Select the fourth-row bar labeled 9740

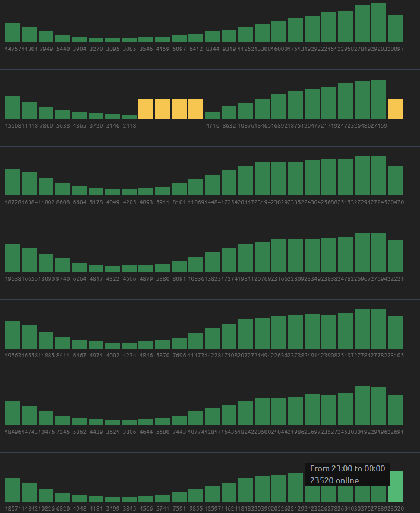click(x=62, y=265)
